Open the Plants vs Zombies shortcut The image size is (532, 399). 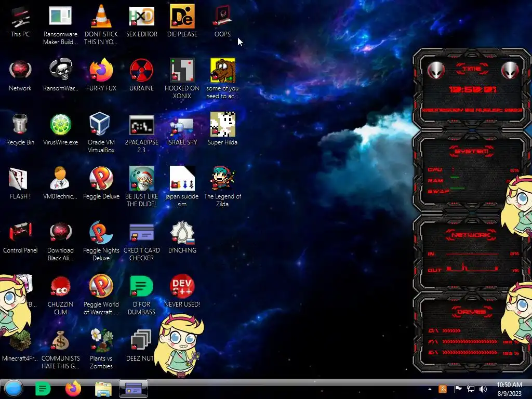click(x=101, y=340)
